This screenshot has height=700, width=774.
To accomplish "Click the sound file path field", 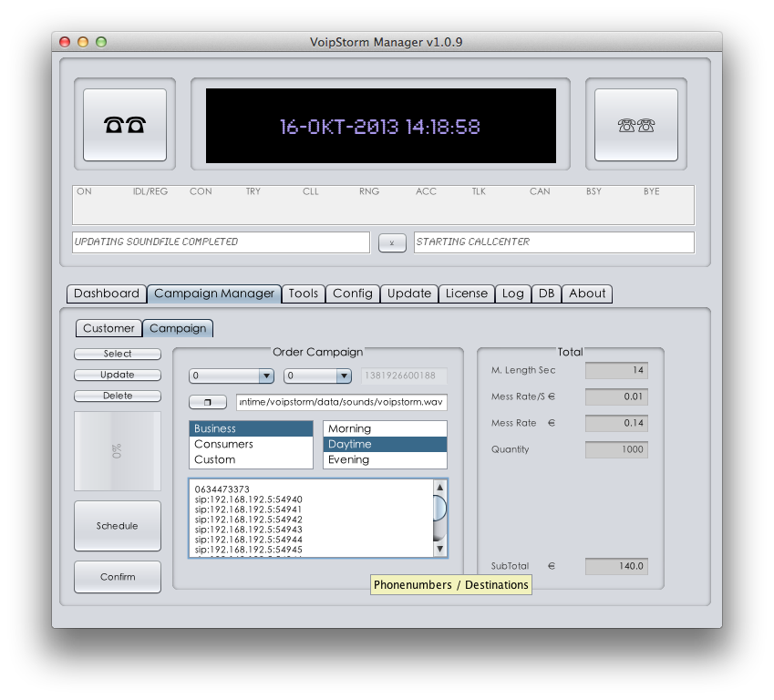I will click(341, 402).
